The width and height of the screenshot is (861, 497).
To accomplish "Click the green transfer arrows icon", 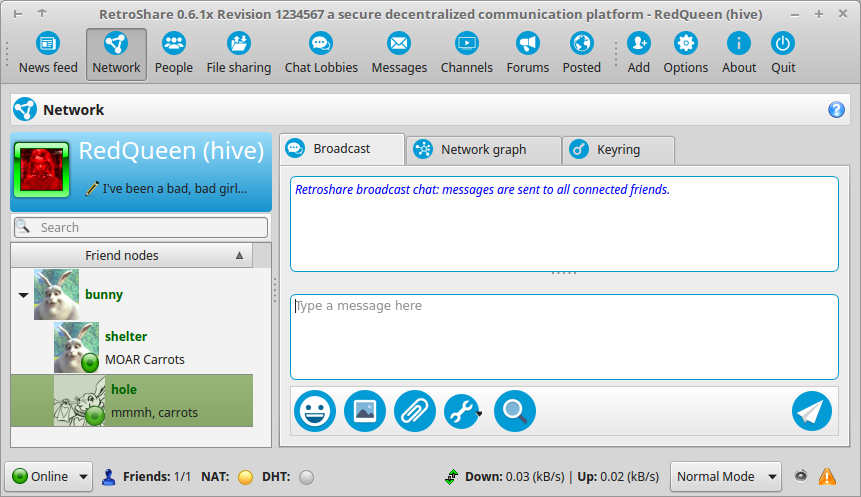I will coord(451,477).
